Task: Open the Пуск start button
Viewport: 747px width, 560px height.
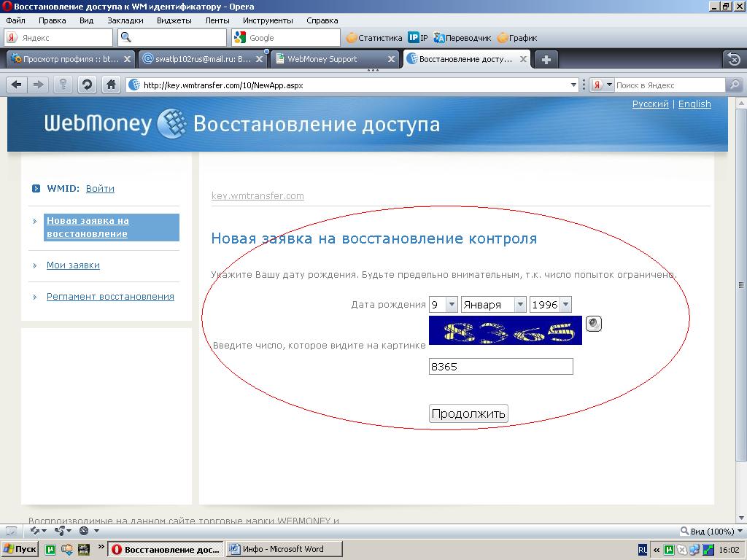Action: (20, 550)
